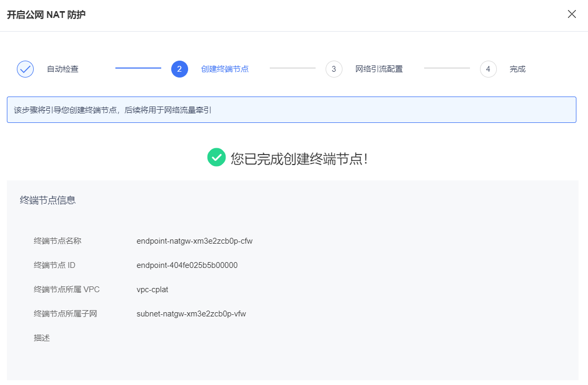Click the value endpoint-404fe025b5b00000
The height and width of the screenshot is (385, 588).
187,265
